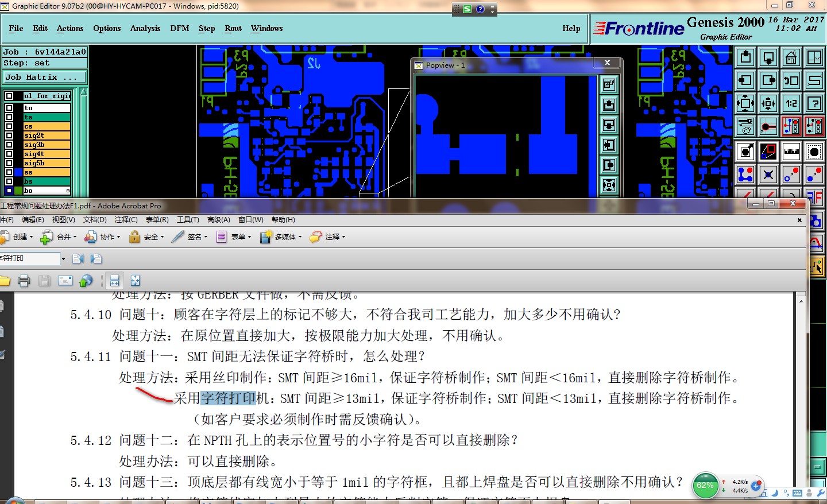Screen dimensions: 827x504
Task: Click the Job Matrix button
Action: [45, 77]
